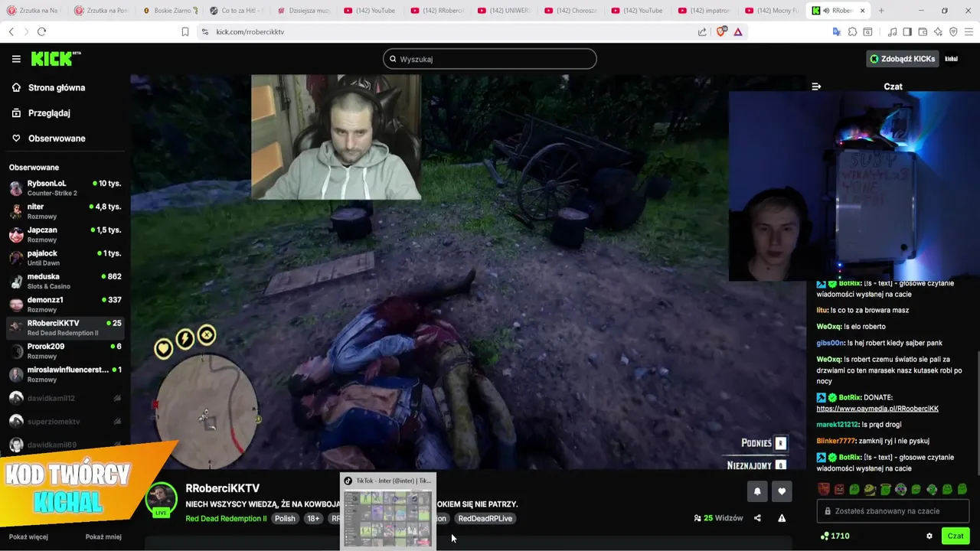This screenshot has height=551, width=980.
Task: Open the Google Translate extension icon
Action: click(x=837, y=31)
